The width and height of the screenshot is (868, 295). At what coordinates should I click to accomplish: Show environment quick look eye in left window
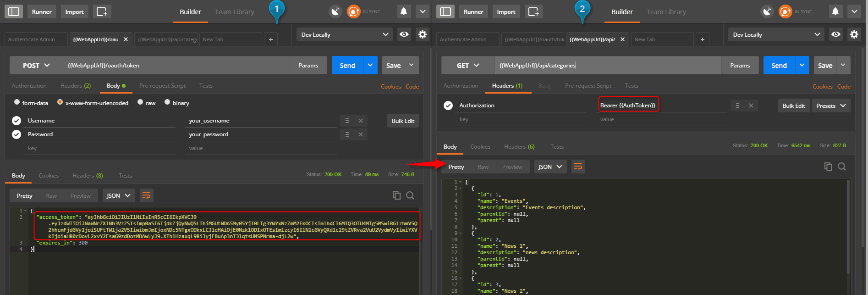(404, 34)
